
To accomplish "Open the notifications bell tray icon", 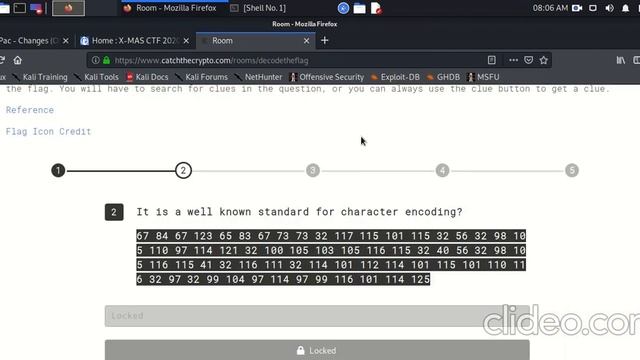I will coord(625,8).
